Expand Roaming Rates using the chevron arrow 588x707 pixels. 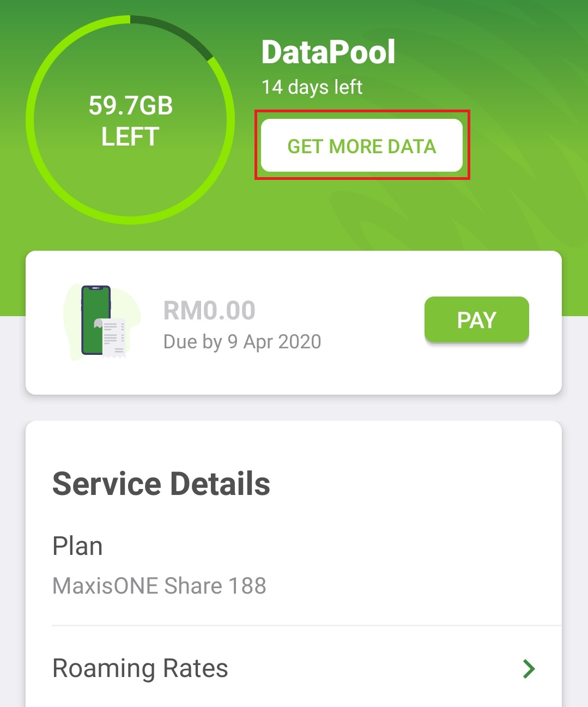pos(529,668)
